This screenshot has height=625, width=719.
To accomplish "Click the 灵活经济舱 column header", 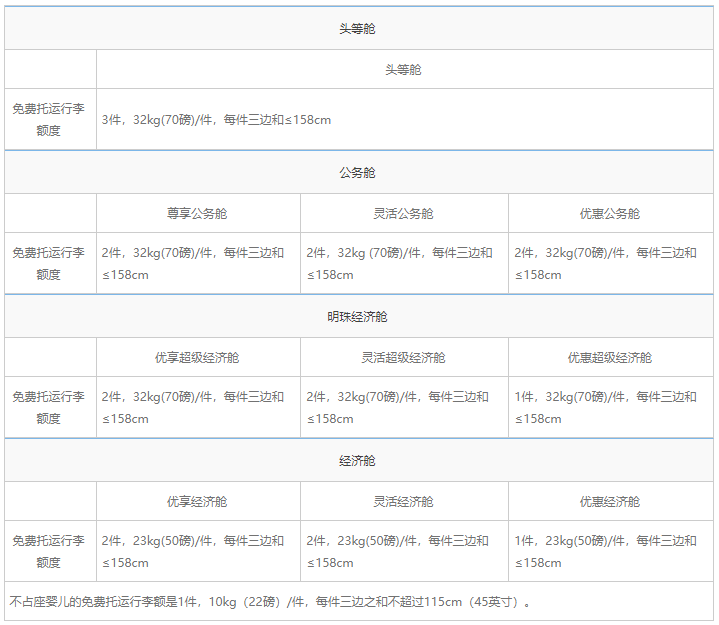I will [x=403, y=502].
